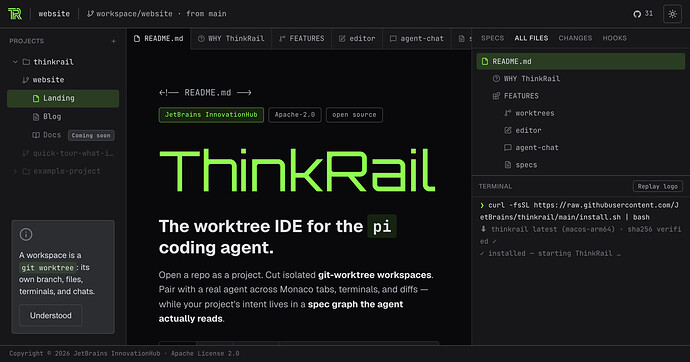This screenshot has height=362, width=690.
Task: Click the JetBrains InnovationHub badge
Action: tap(211, 115)
